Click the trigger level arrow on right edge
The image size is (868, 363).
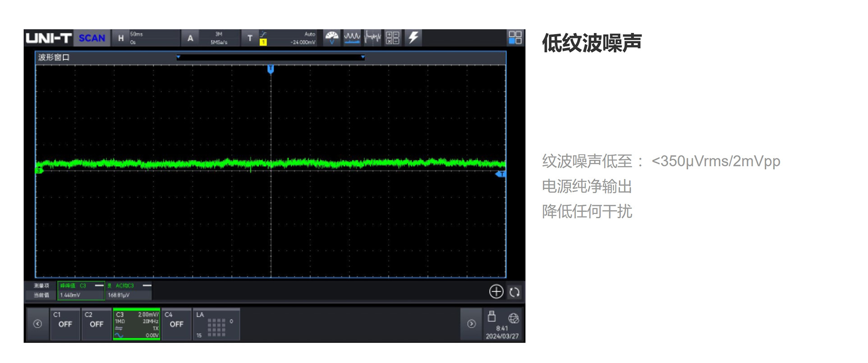click(501, 174)
